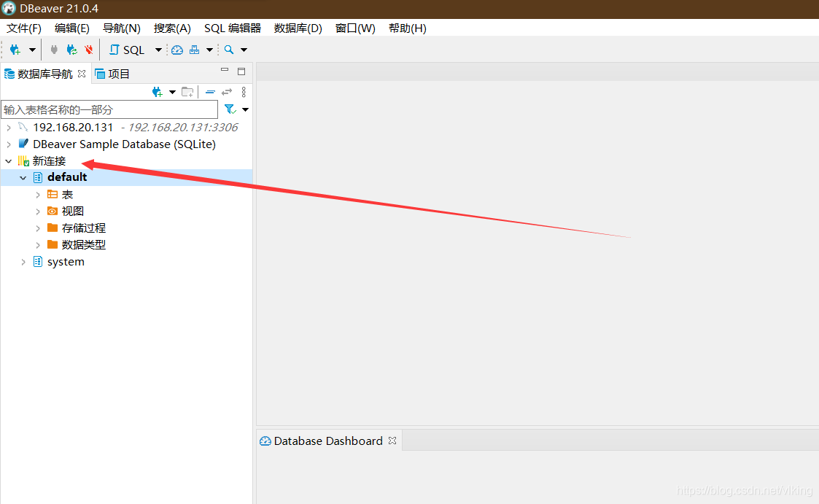Viewport: 819px width, 504px height.
Task: Click the table name filter input field
Action: 109,109
